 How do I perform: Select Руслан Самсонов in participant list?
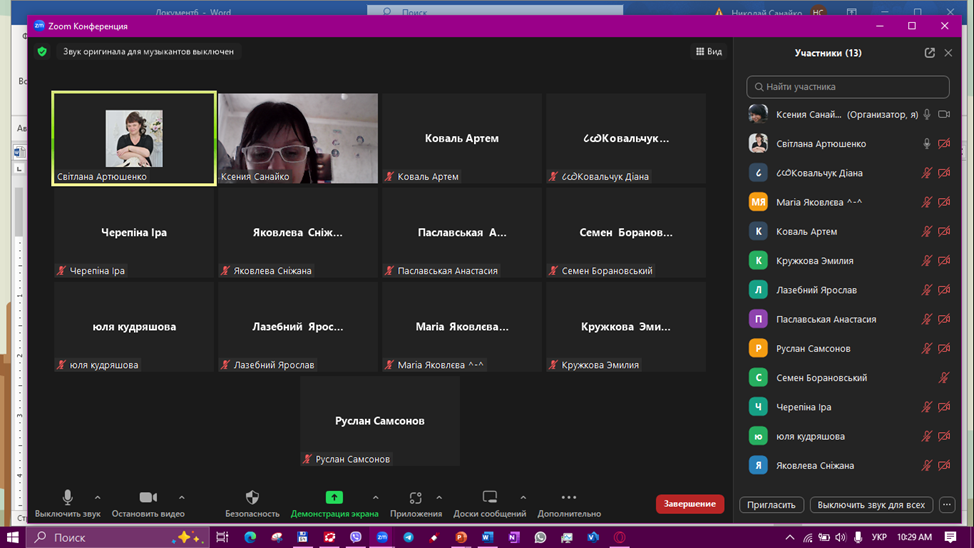[848, 348]
